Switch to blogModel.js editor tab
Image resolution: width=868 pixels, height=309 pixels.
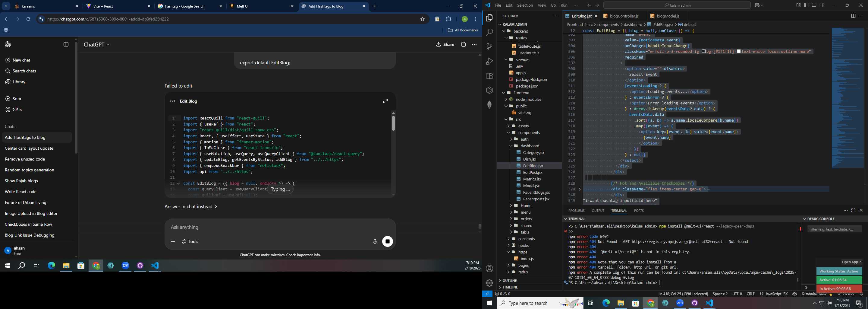pos(668,16)
